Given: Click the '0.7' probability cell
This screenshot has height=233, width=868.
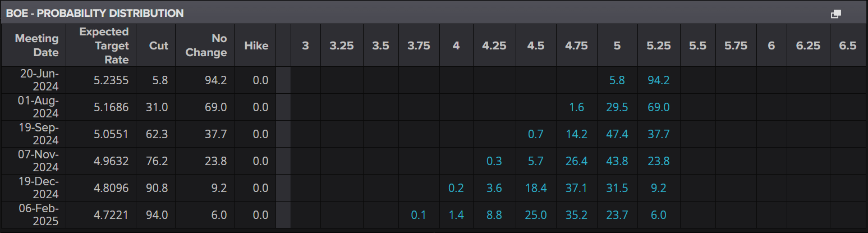Looking at the screenshot, I should [536, 134].
